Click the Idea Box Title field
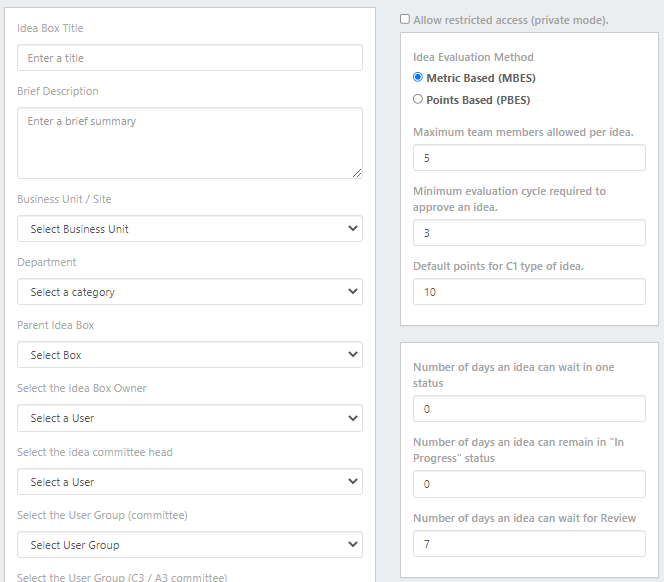The image size is (664, 582). click(190, 58)
